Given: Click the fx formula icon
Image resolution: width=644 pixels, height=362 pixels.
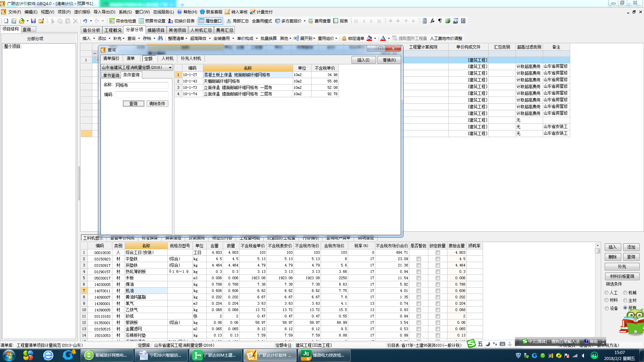Looking at the screenshot, I should pyautogui.click(x=432, y=21).
